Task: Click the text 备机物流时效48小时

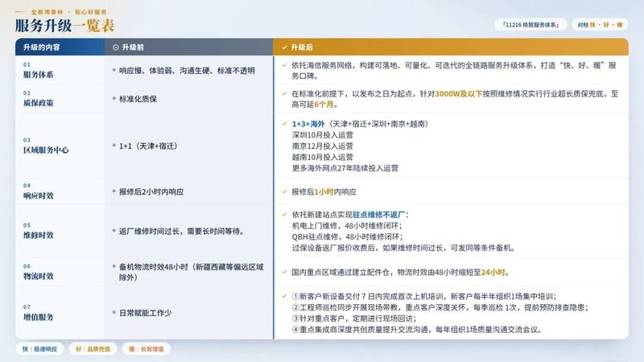Action: coord(154,267)
